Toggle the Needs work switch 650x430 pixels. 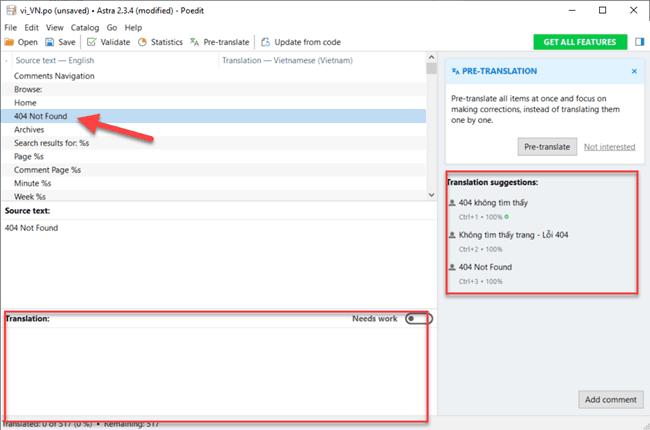(x=418, y=319)
